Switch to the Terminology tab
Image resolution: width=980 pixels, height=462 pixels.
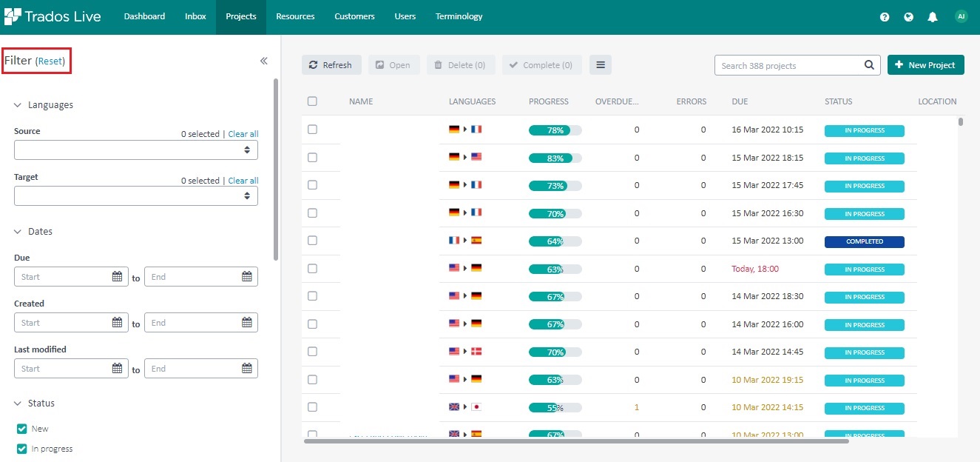tap(459, 15)
